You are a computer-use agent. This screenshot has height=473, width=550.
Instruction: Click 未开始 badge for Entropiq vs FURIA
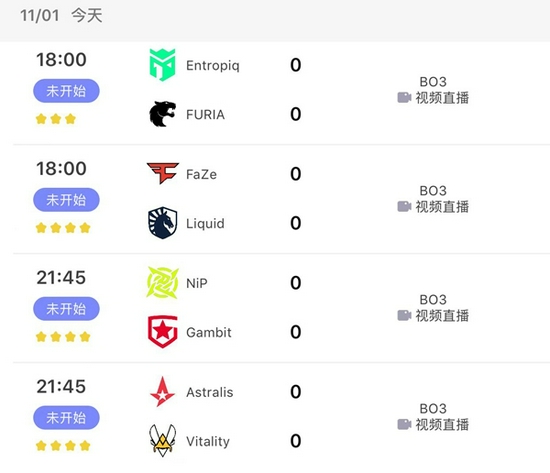pos(66,91)
